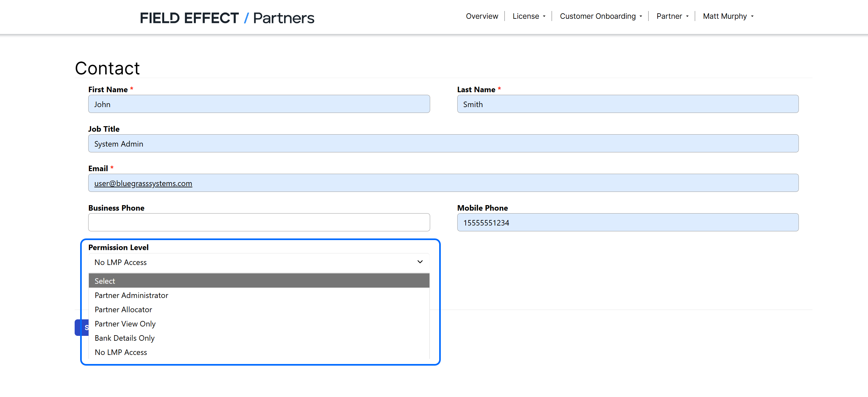Click the Email address field
Viewport: 868px width, 397px height.
tap(443, 183)
